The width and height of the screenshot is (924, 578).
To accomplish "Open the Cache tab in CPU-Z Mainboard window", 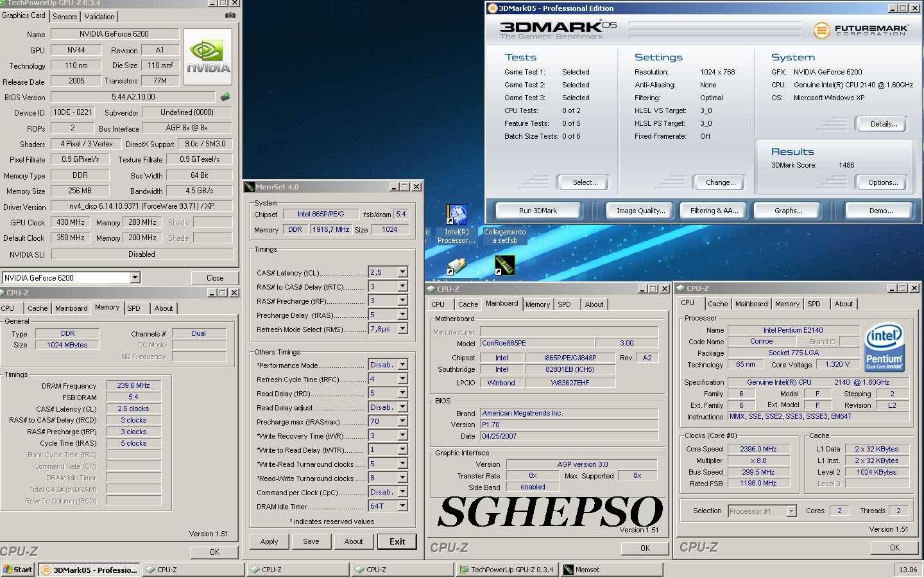I will 468,304.
